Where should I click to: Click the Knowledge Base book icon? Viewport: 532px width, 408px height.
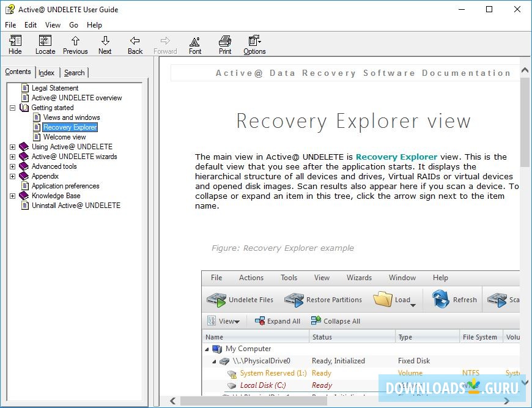click(24, 196)
